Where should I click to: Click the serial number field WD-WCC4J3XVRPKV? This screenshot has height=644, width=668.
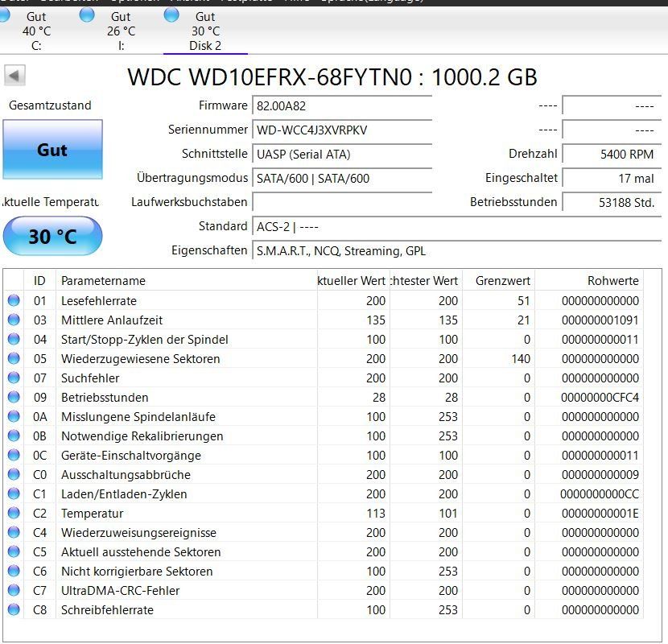click(x=342, y=130)
